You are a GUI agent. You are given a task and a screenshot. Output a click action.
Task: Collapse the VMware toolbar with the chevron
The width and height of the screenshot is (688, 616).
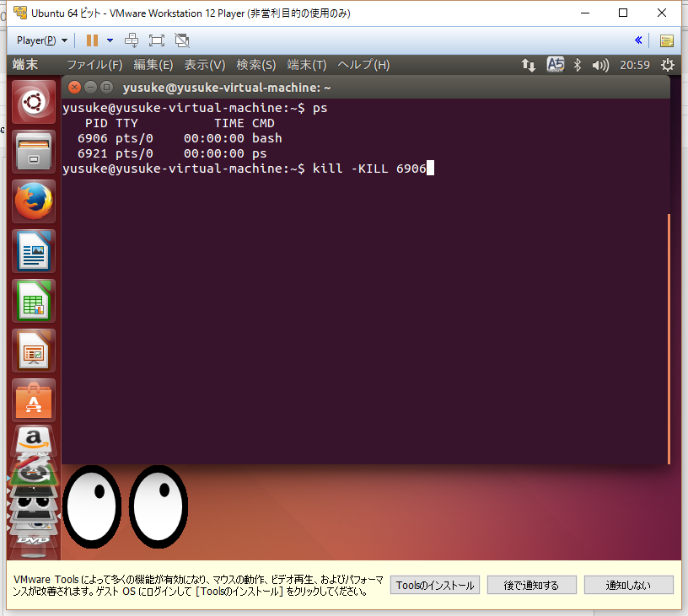(x=638, y=40)
